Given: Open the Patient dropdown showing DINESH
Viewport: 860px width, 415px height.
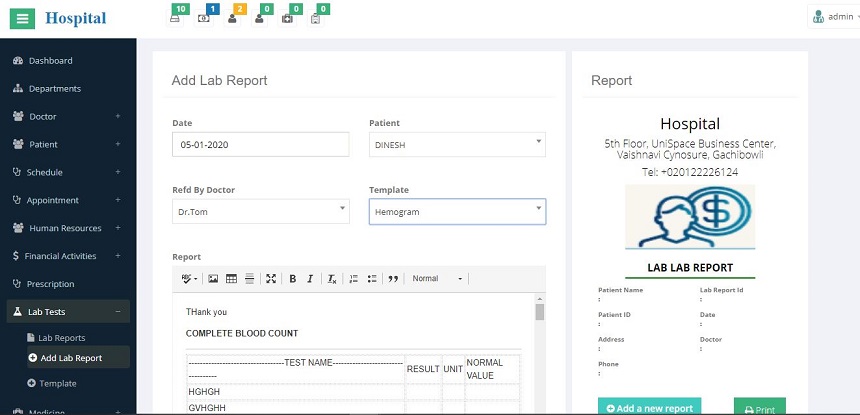Looking at the screenshot, I should [457, 145].
